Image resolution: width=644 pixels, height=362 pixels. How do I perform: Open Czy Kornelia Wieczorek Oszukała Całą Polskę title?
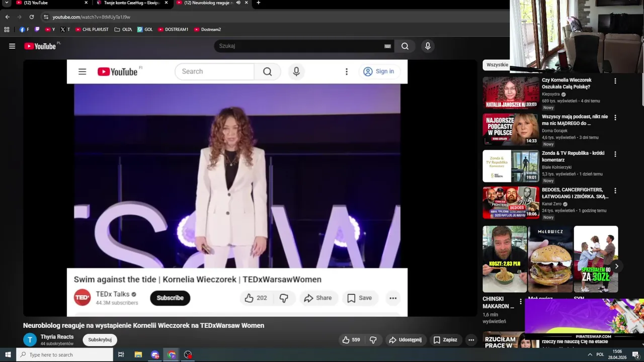pos(567,83)
